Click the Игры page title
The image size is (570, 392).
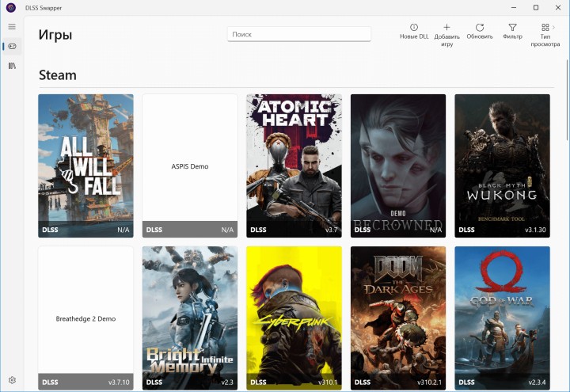click(x=55, y=35)
